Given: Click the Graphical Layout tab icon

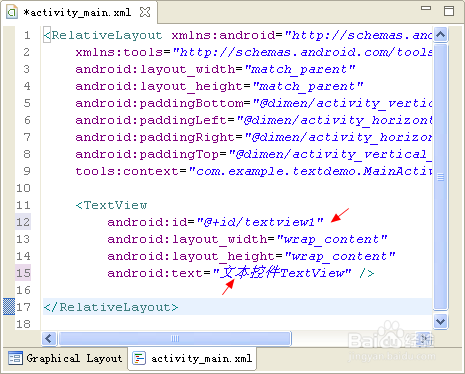Looking at the screenshot, I should tap(15, 358).
